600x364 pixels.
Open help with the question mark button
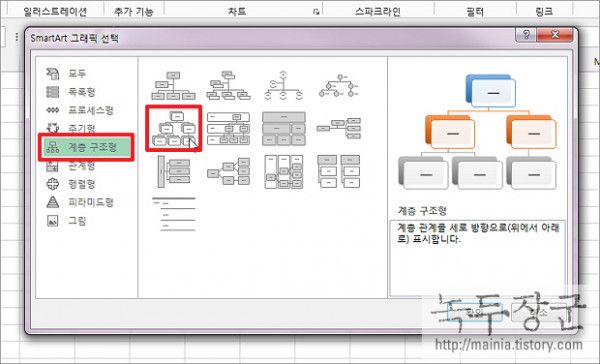[x=526, y=35]
